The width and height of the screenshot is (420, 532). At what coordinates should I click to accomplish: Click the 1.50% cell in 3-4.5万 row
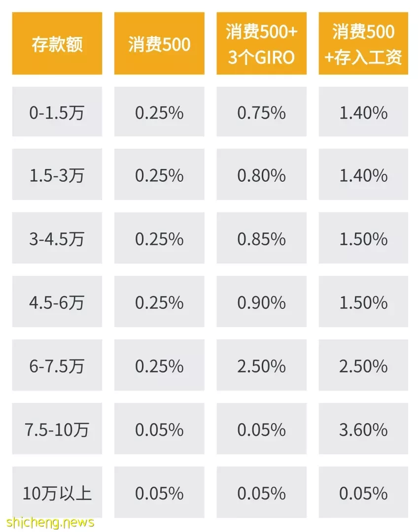[x=363, y=238]
